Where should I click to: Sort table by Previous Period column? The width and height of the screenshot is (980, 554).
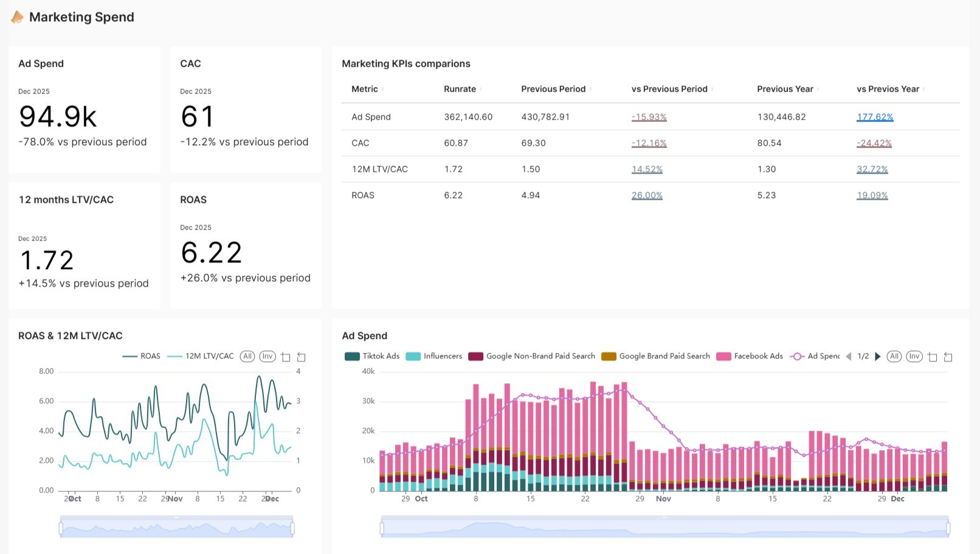pos(553,89)
